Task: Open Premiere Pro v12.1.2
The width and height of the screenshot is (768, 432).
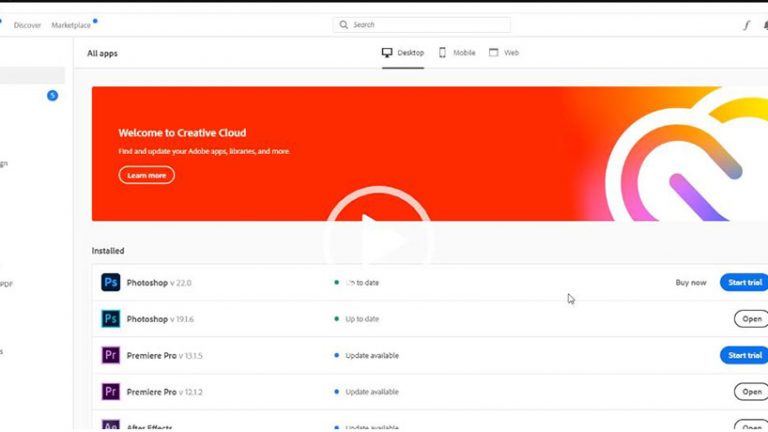Action: 751,392
